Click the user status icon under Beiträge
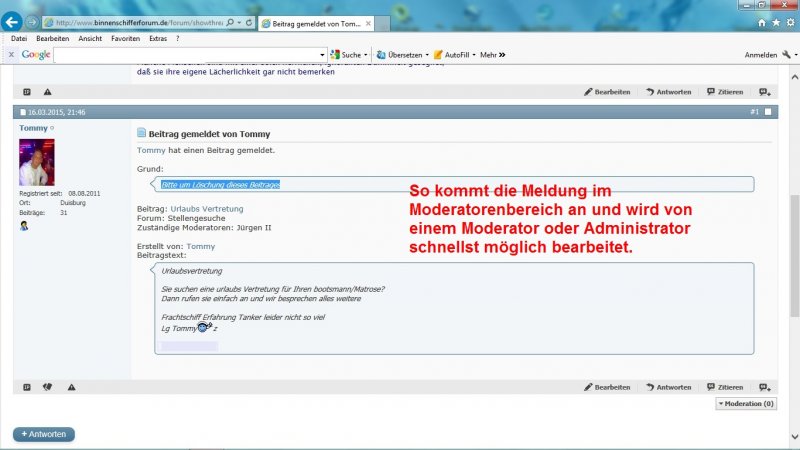The width and height of the screenshot is (800, 450). pyautogui.click(x=24, y=226)
